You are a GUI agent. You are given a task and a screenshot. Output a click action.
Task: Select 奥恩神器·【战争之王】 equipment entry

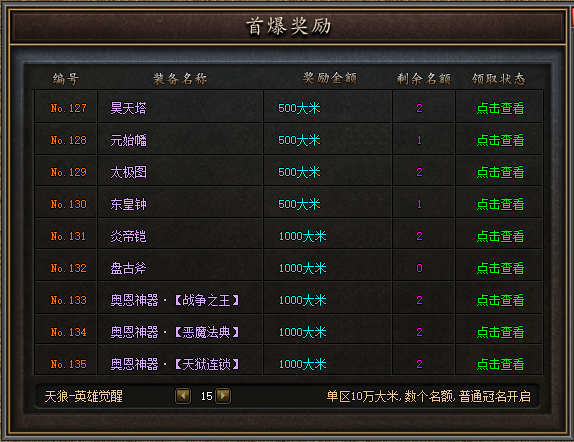(175, 300)
